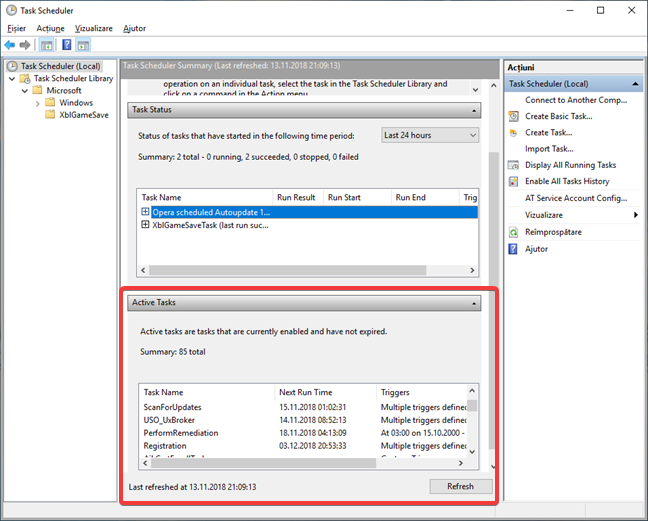Click the Run End column header
The height and width of the screenshot is (521, 648).
click(425, 197)
